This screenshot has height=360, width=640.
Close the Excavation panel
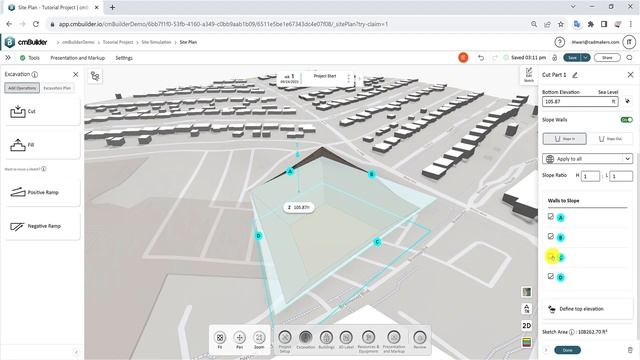pyautogui.click(x=76, y=74)
